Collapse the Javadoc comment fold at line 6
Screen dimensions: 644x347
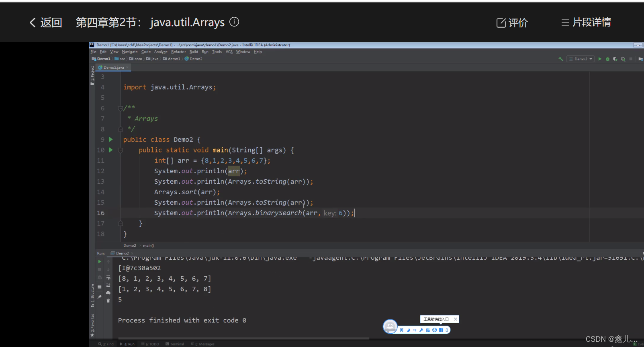pyautogui.click(x=121, y=108)
